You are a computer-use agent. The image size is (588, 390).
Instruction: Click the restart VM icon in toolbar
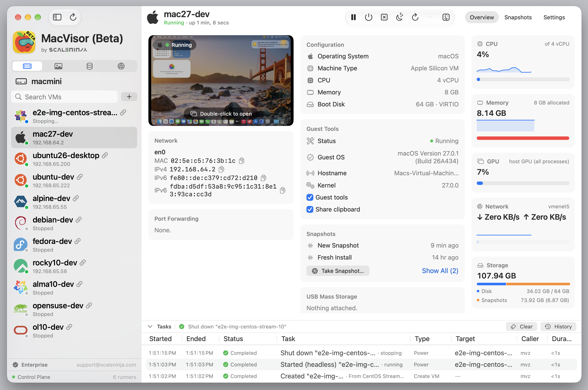pyautogui.click(x=415, y=17)
